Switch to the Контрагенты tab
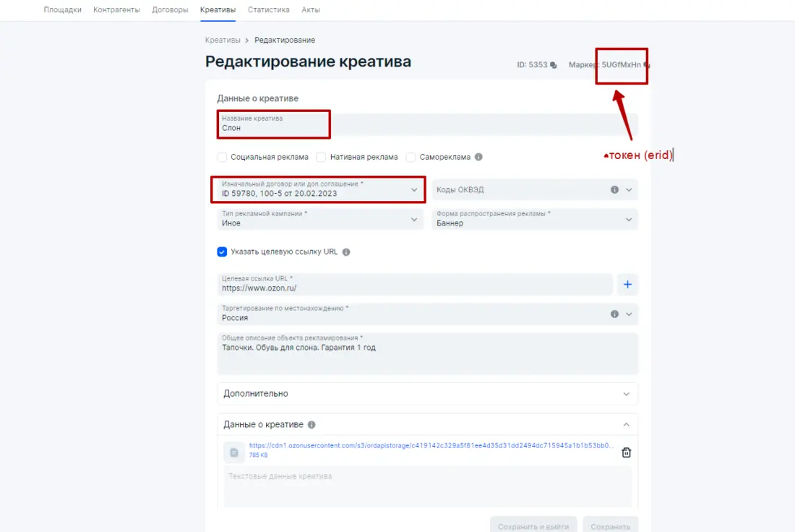Image resolution: width=795 pixels, height=532 pixels. [x=116, y=9]
